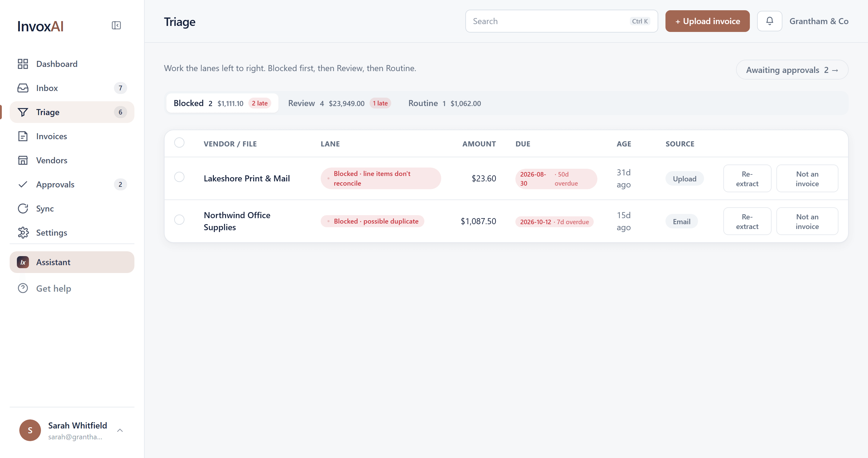Click the Invoices document icon
868x458 pixels.
pos(23,136)
